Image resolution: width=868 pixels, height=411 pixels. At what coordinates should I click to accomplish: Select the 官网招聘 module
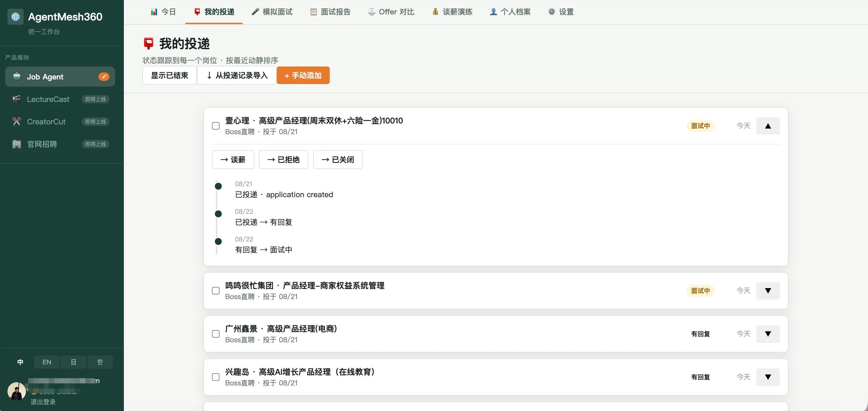pos(60,144)
